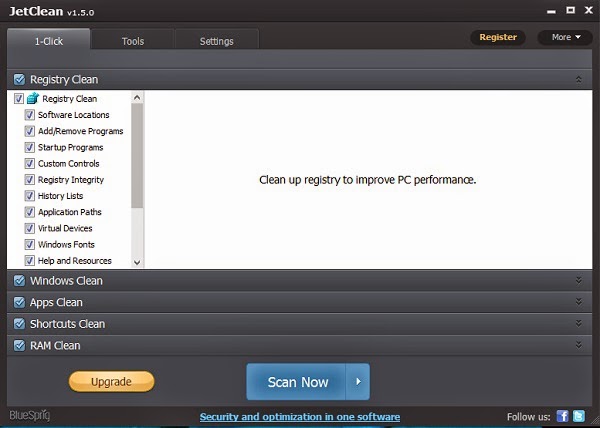This screenshot has height=428, width=600.
Task: Expand the Windows Clean section
Action: [578, 280]
